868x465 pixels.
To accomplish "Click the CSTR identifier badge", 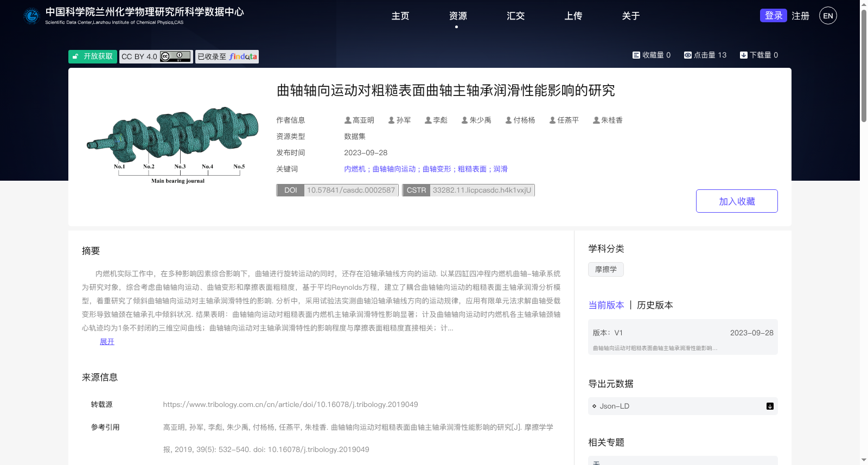I will coord(468,190).
